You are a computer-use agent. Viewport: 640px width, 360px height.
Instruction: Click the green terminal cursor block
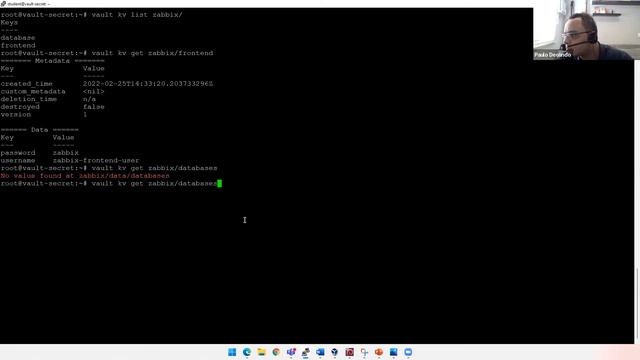point(220,184)
